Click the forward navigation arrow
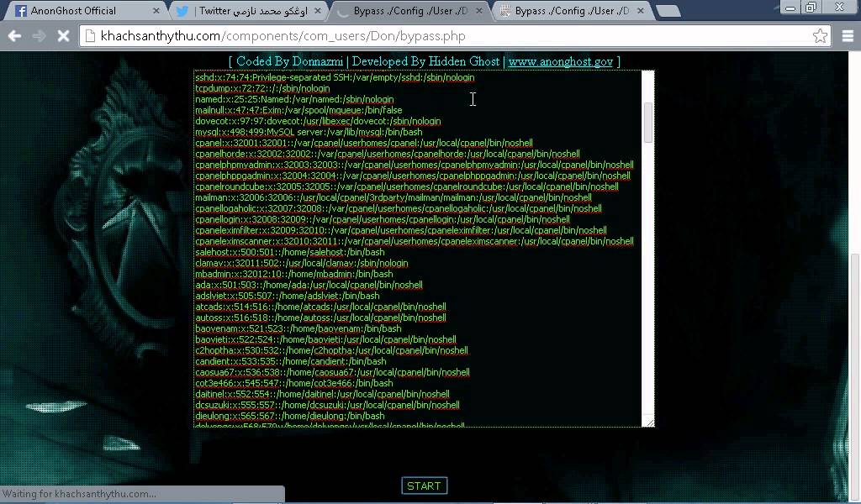The width and height of the screenshot is (861, 504). 39,36
